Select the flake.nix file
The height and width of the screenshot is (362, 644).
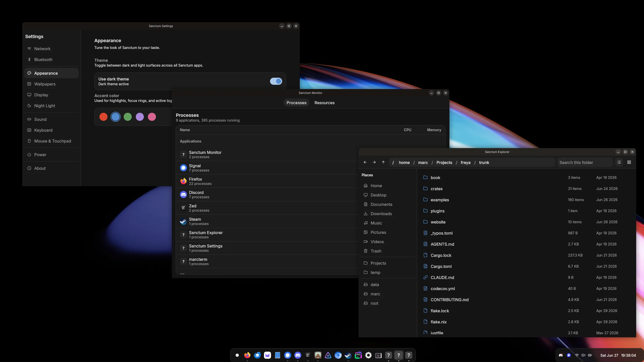tap(526, 322)
